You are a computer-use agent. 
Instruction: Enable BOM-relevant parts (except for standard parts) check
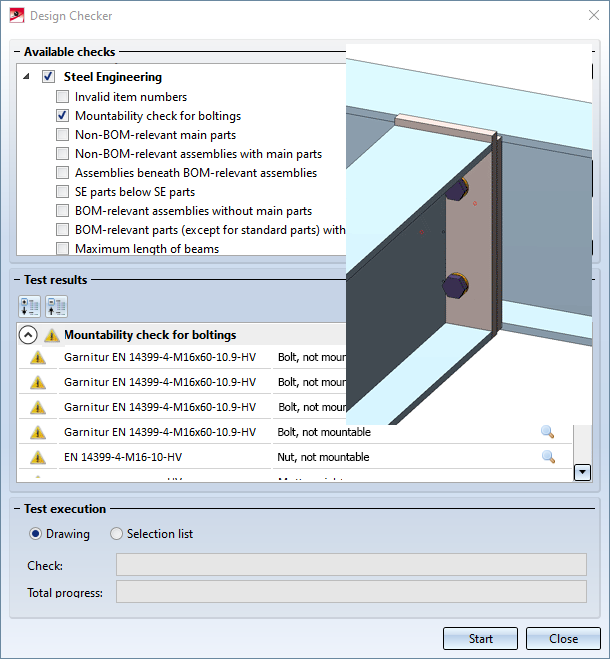63,229
